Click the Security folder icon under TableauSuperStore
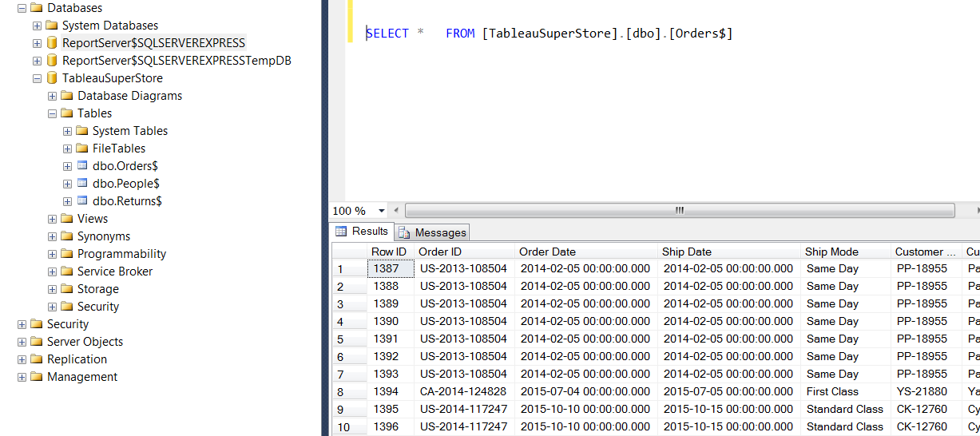This screenshot has width=980, height=436. [x=67, y=307]
